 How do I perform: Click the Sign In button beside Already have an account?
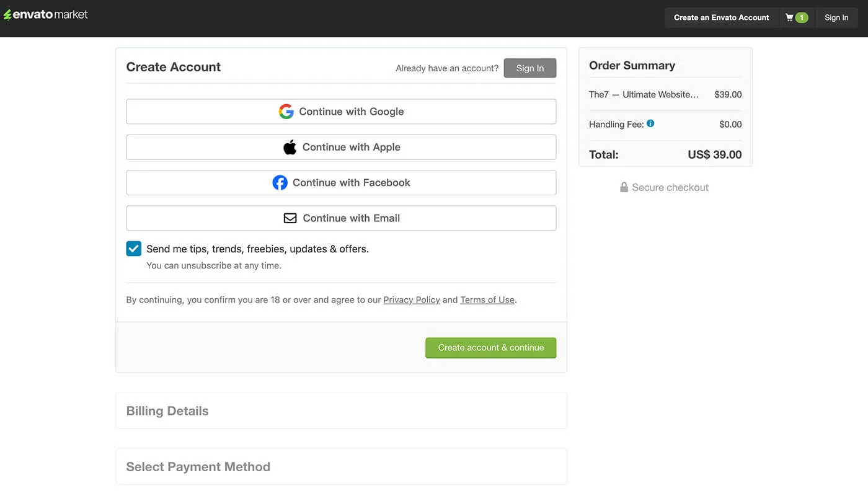[x=529, y=68]
